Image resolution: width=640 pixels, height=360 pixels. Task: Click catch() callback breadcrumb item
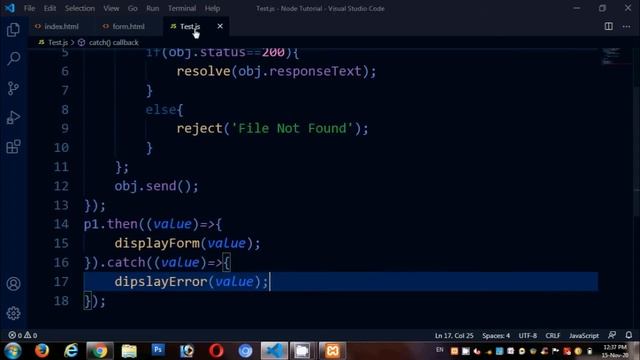pyautogui.click(x=113, y=42)
